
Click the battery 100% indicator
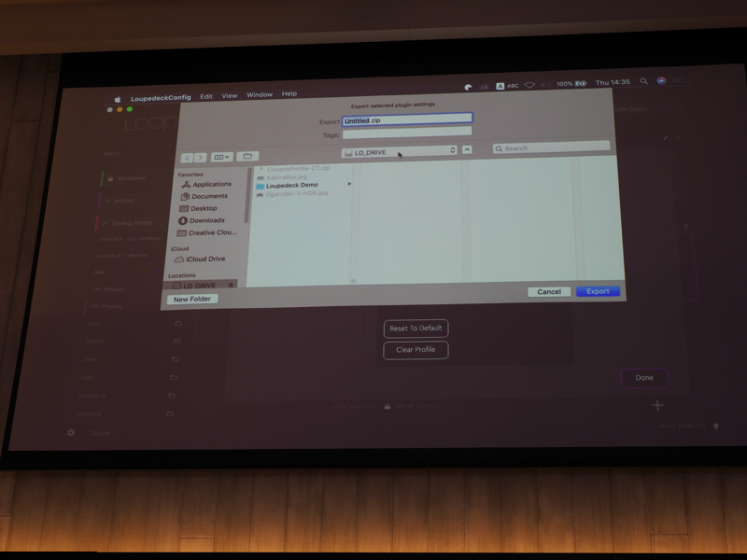[571, 84]
